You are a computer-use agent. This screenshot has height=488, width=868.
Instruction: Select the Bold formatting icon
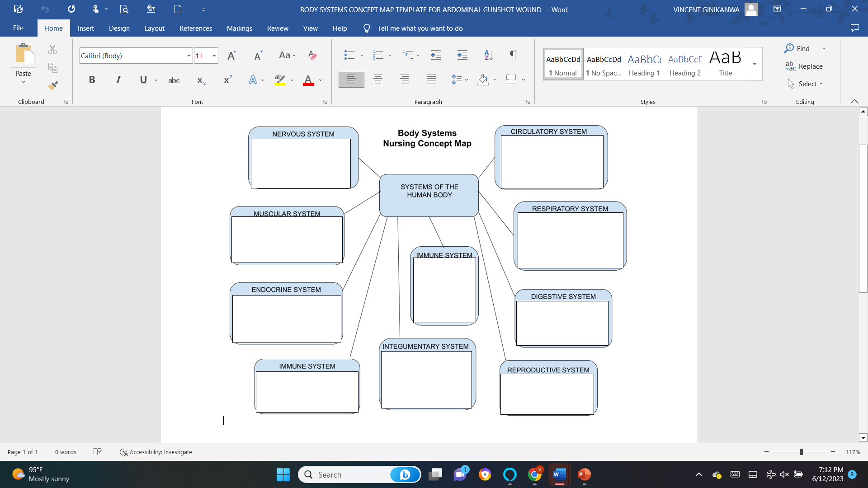point(92,80)
